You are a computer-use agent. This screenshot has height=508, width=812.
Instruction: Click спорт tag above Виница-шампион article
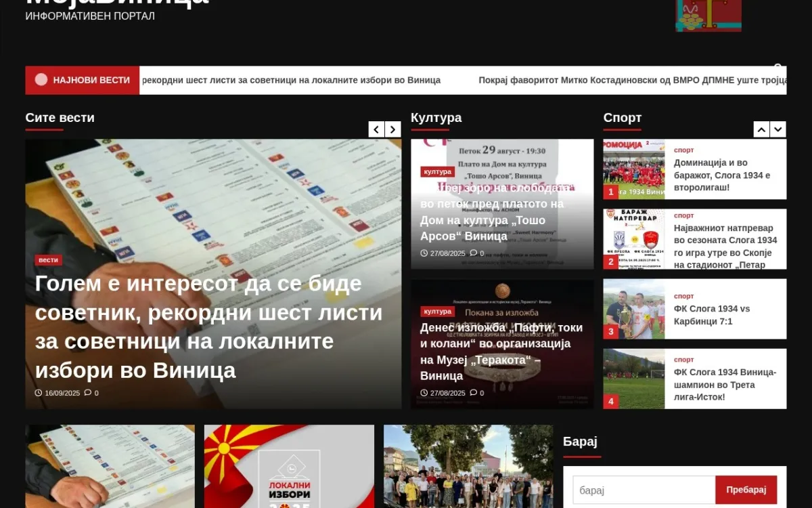[x=684, y=360]
